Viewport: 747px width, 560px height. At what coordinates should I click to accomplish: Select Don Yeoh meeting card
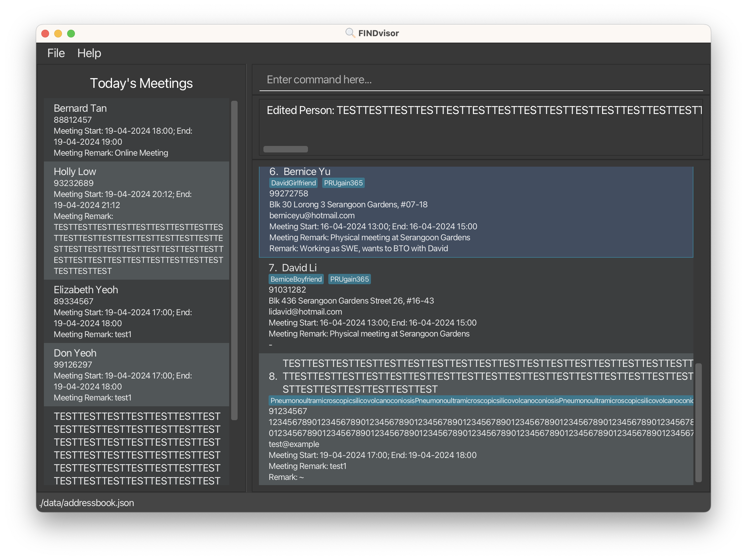pos(137,375)
